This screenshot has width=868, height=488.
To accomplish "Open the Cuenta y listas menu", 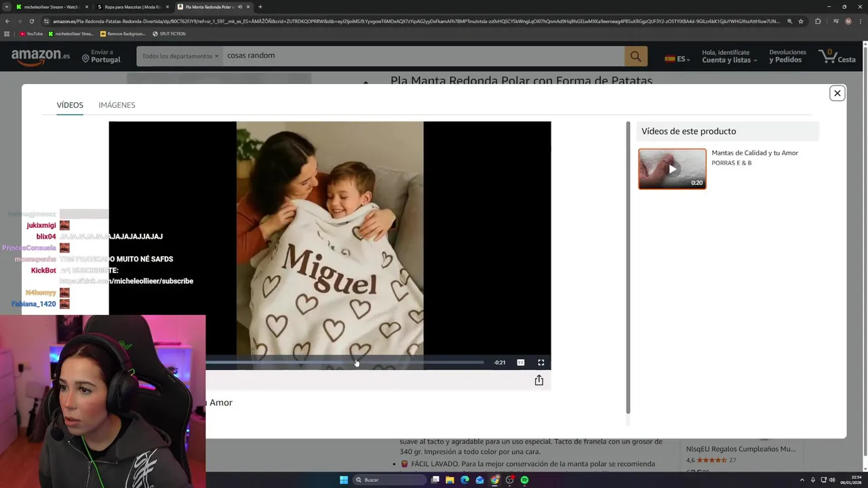I will tap(729, 56).
